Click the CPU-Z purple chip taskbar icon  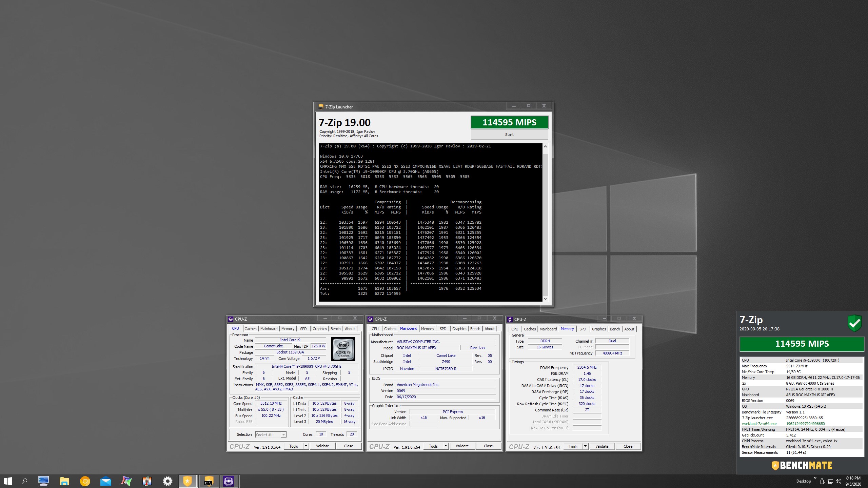(x=229, y=481)
